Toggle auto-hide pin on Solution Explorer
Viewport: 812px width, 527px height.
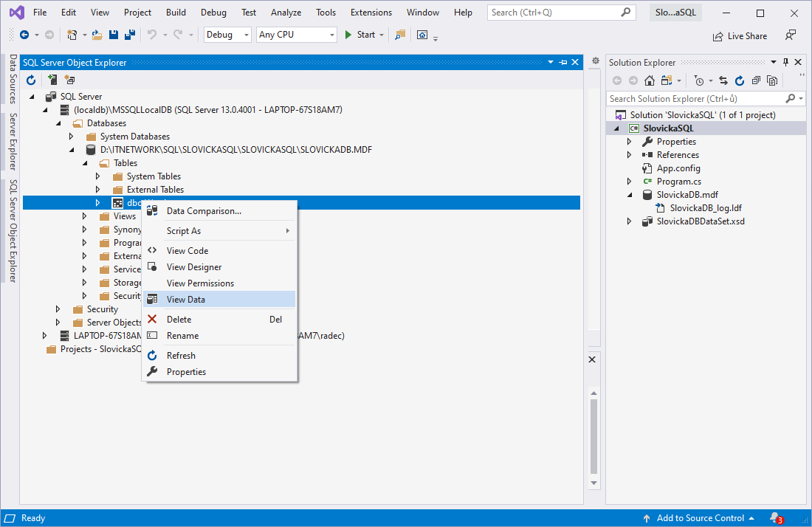click(785, 62)
